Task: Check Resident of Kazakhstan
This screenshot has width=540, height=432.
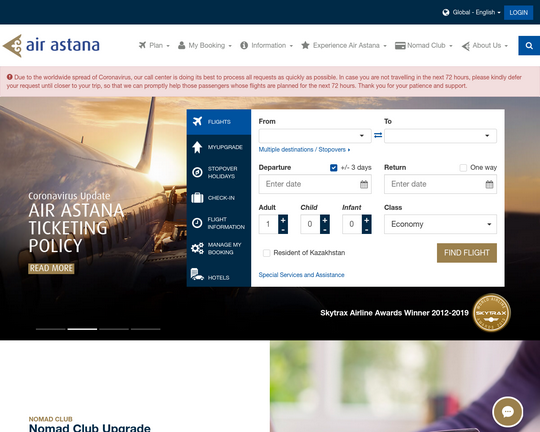Action: coord(267,253)
